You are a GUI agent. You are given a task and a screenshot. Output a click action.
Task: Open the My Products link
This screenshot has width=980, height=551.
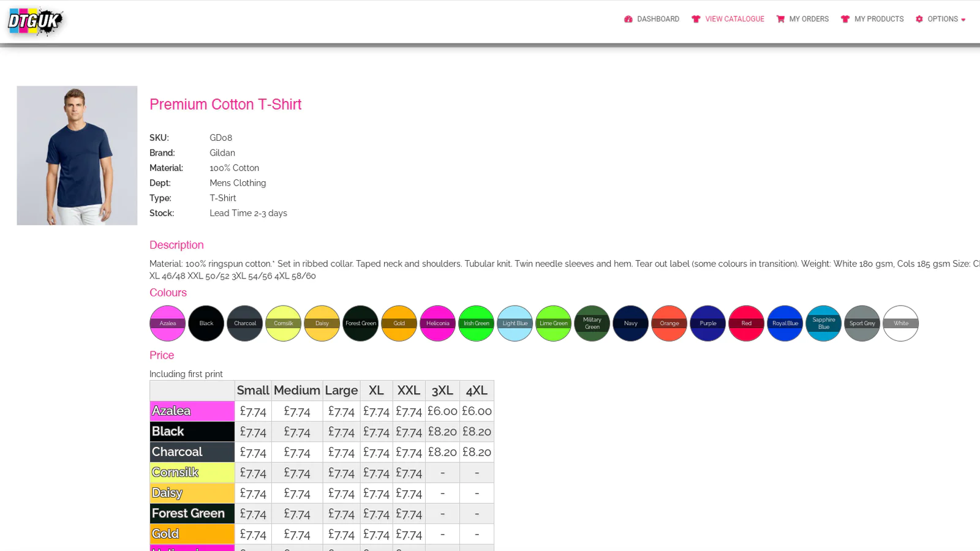[879, 20]
